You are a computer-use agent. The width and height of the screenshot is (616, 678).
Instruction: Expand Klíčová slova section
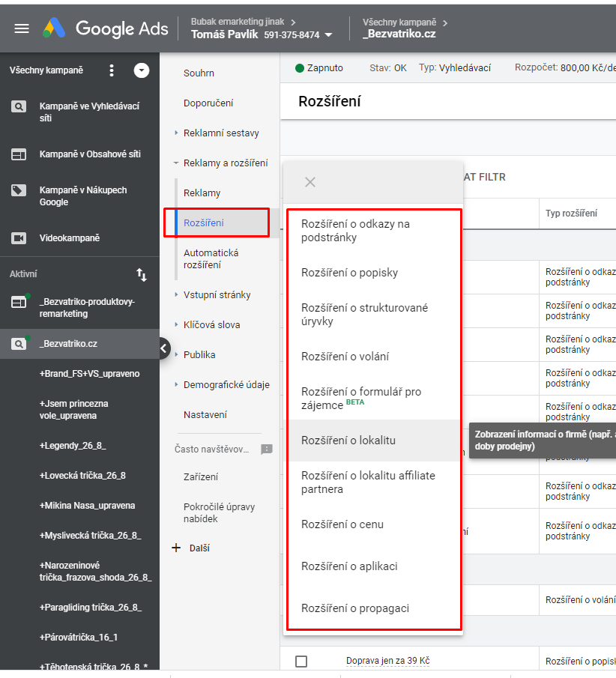(x=176, y=324)
